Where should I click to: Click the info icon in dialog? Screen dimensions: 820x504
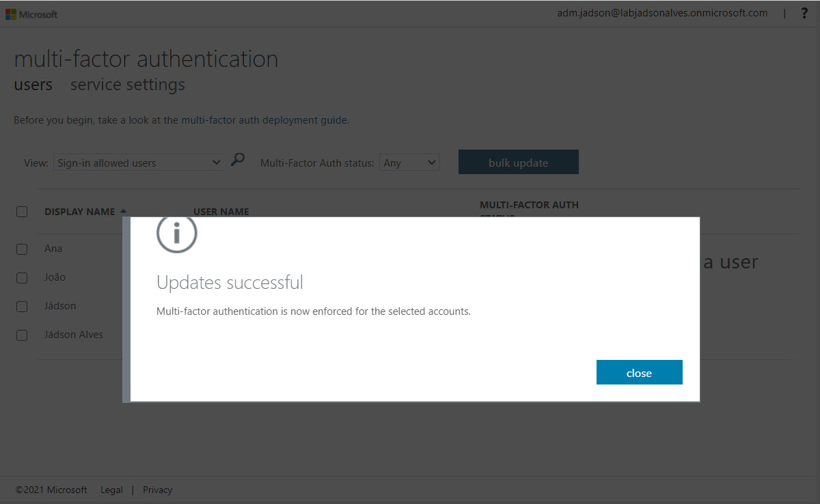176,234
